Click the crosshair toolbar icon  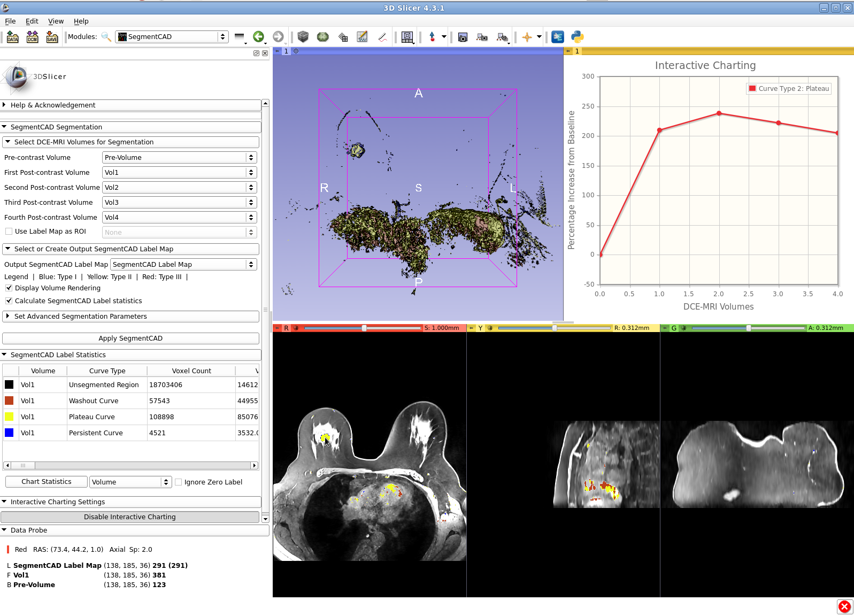pyautogui.click(x=527, y=37)
